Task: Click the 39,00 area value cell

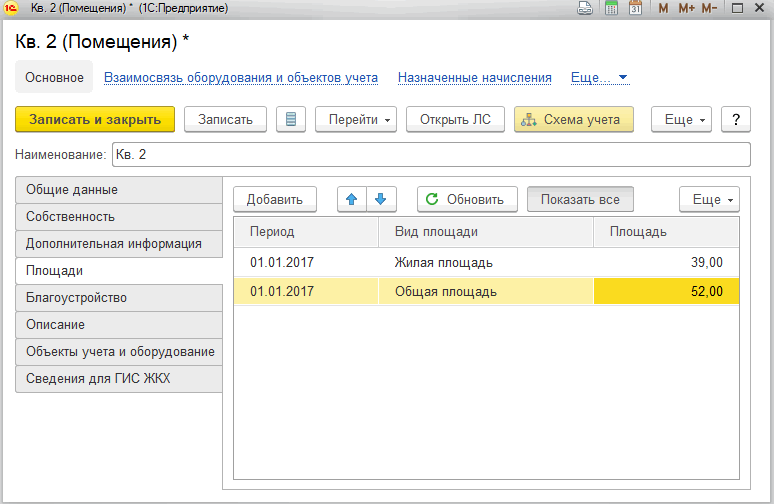Action: pyautogui.click(x=666, y=263)
